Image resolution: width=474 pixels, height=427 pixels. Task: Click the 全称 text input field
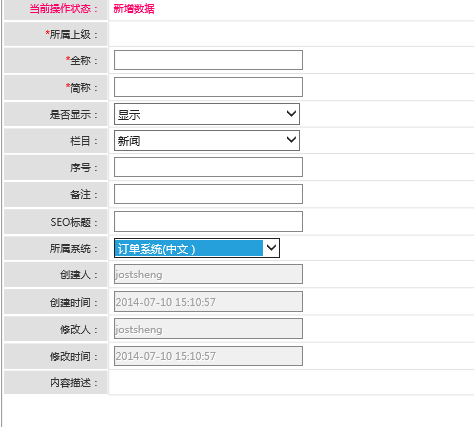point(208,60)
